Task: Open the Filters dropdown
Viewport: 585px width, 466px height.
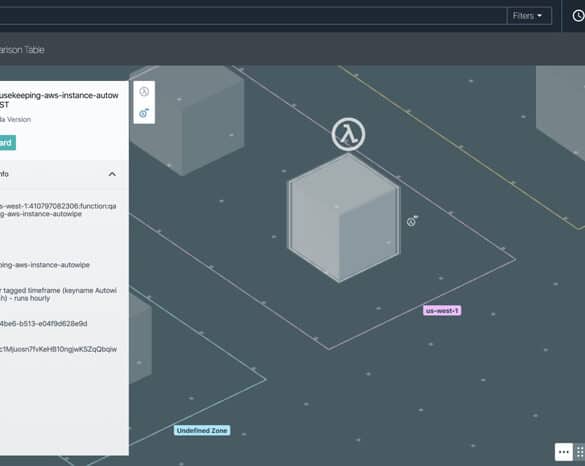Action: (529, 16)
